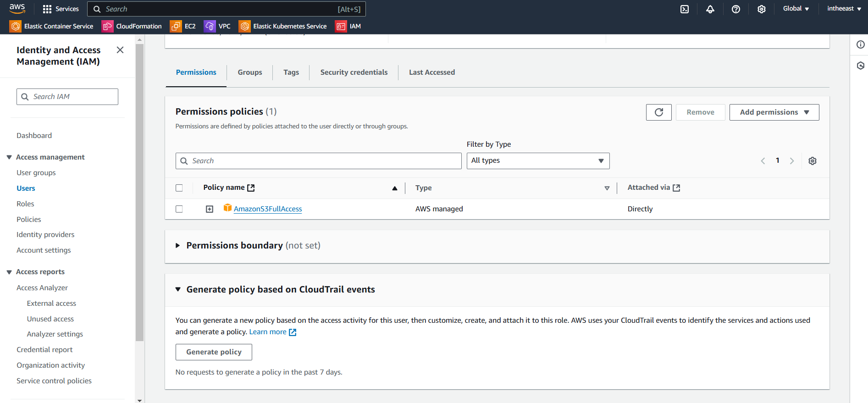Viewport: 868px width, 403px height.
Task: Open the Add permissions dropdown
Action: (x=774, y=112)
